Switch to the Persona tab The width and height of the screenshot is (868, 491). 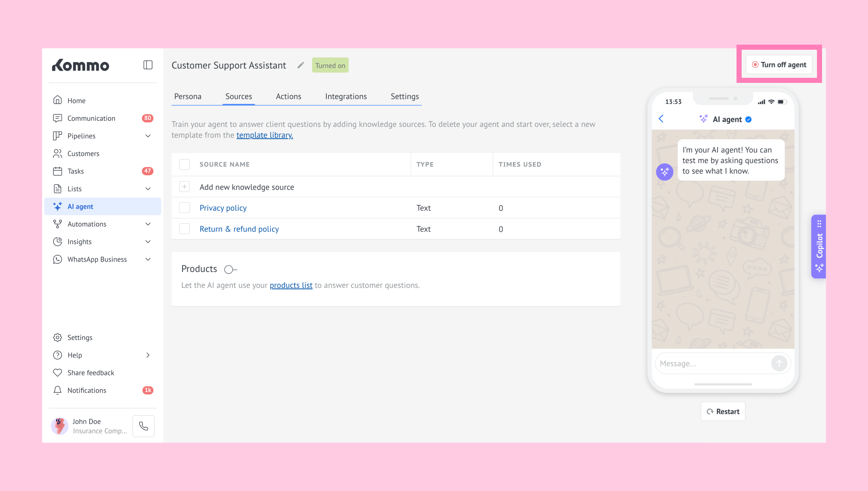coord(188,96)
